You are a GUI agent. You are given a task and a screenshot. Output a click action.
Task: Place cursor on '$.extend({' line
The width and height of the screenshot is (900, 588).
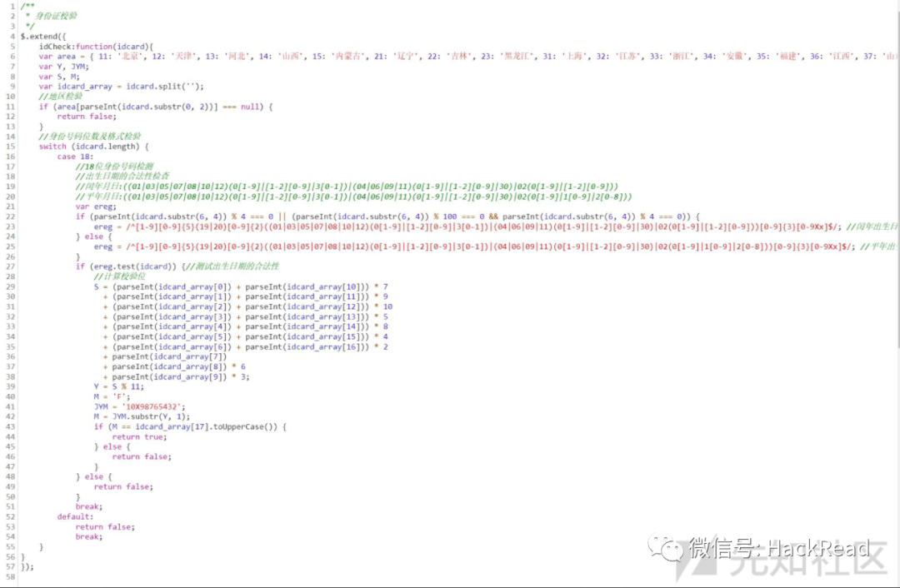point(43,36)
